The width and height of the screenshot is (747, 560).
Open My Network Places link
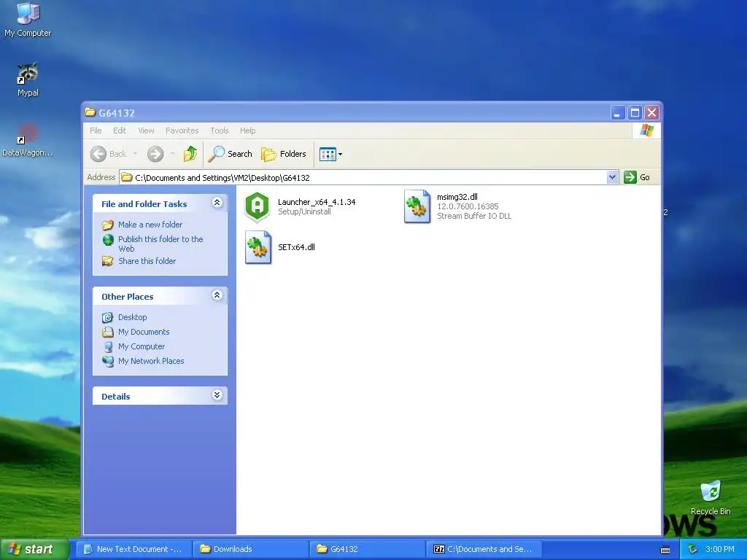click(x=151, y=361)
